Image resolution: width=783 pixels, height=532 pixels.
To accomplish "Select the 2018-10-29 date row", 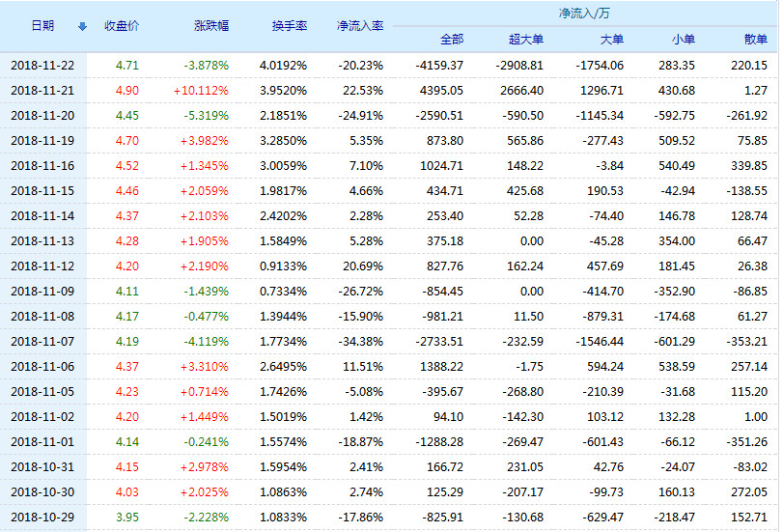I will [x=42, y=517].
